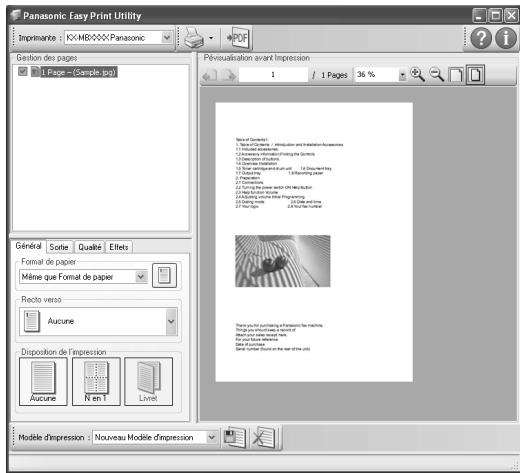Click the printer print icon
Viewport: 520px width, 473px height.
pos(194,38)
